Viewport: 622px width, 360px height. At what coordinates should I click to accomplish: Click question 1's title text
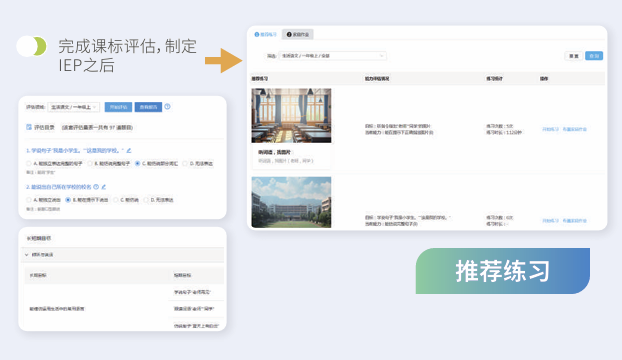75,151
